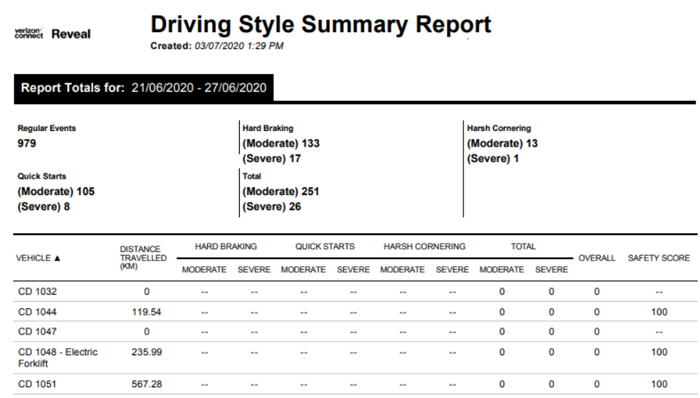
Task: Sort by VEHICLE column arrow
Action: pyautogui.click(x=57, y=258)
